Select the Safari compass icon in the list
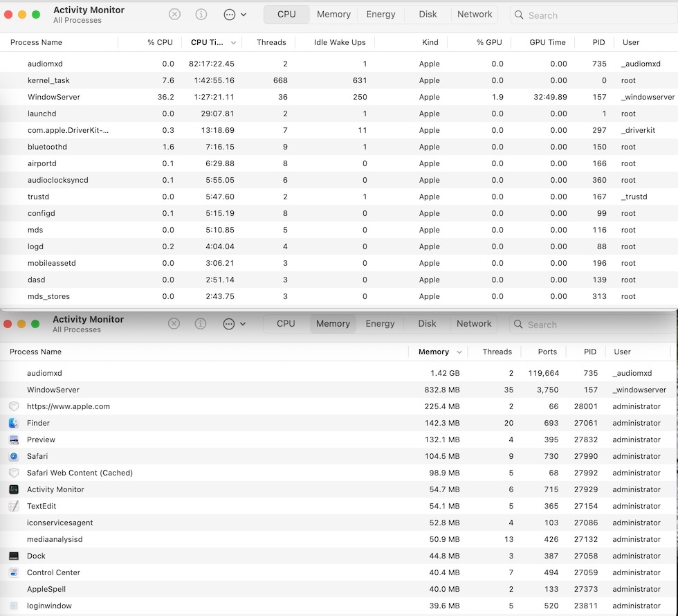Viewport: 678px width, 616px height. 14,456
